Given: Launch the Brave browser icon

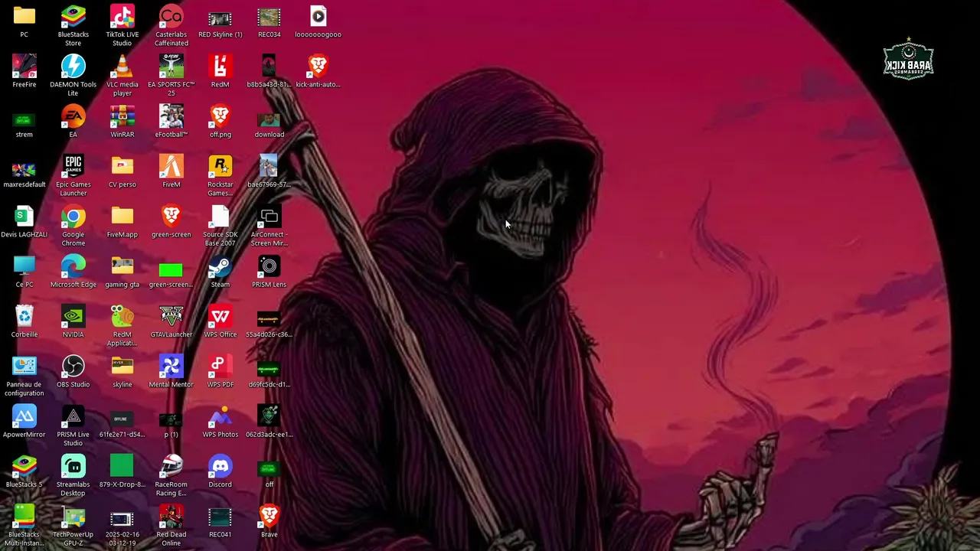Looking at the screenshot, I should [269, 517].
